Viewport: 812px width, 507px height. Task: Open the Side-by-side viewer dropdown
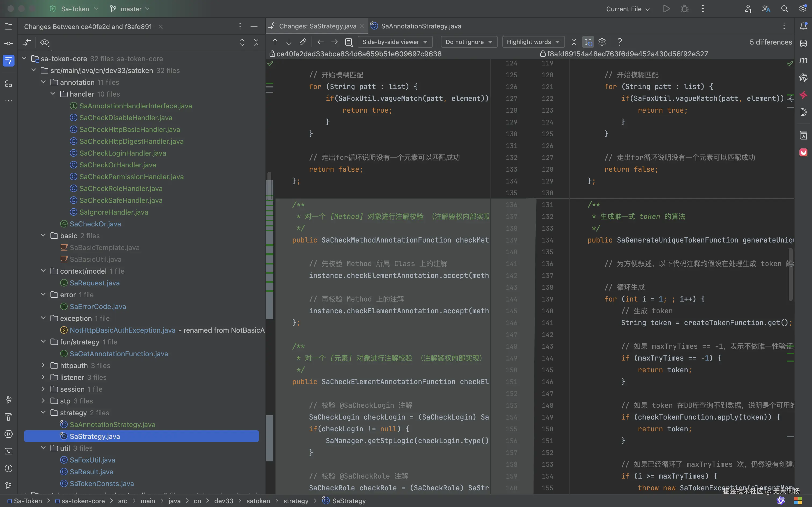[x=395, y=42]
